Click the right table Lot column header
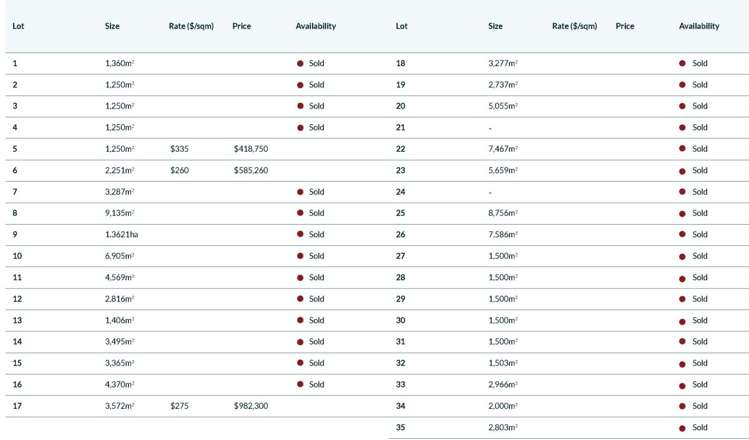The width and height of the screenshot is (749, 440). pos(402,26)
